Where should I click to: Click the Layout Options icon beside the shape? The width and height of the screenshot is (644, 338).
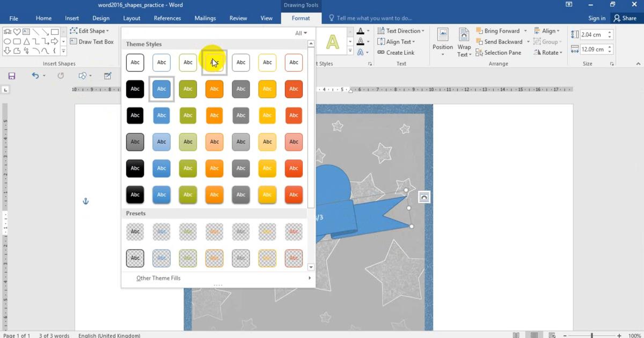pos(424,197)
